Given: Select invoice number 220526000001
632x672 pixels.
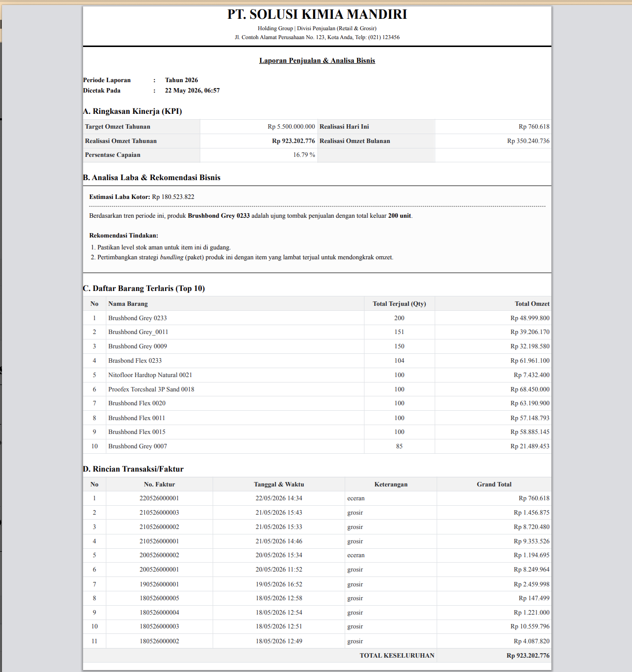Looking at the screenshot, I should [159, 498].
